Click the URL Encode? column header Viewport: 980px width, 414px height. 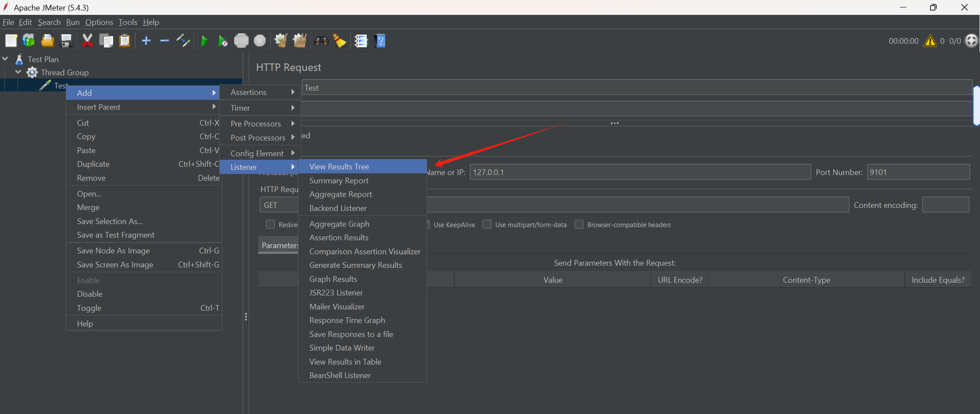pos(680,280)
